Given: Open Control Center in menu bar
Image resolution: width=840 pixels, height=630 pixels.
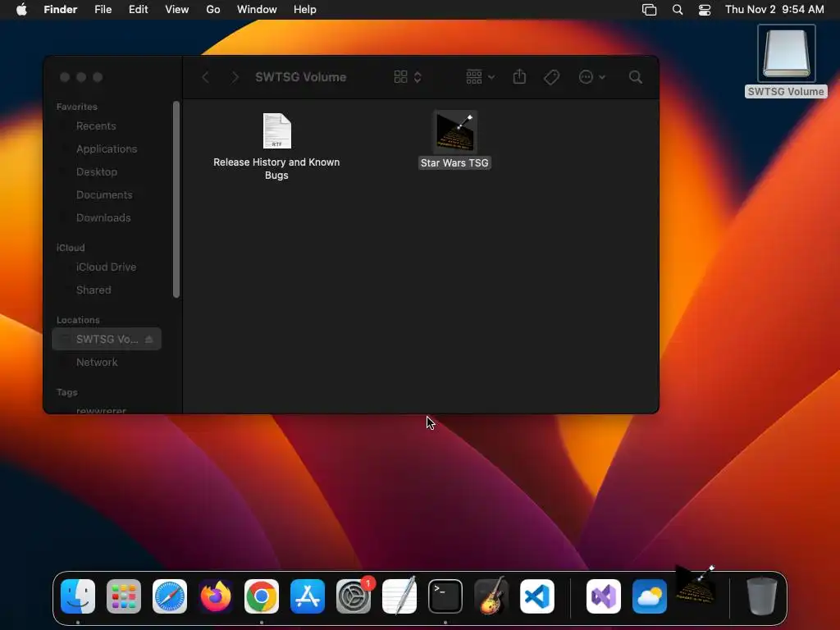Looking at the screenshot, I should (x=705, y=10).
